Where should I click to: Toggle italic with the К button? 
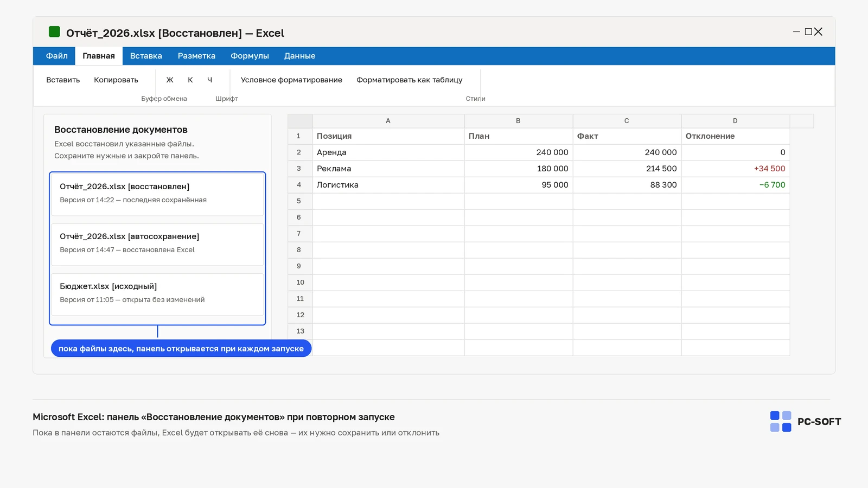coord(190,80)
